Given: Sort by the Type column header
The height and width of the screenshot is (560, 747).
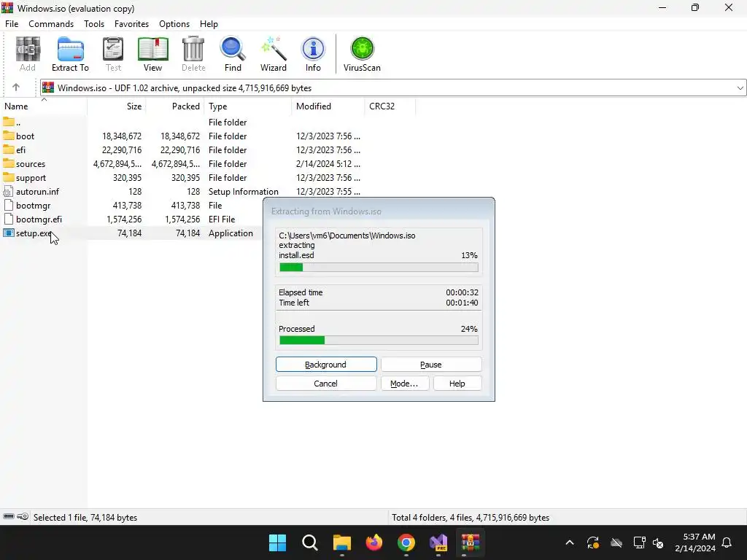Looking at the screenshot, I should 248,106.
